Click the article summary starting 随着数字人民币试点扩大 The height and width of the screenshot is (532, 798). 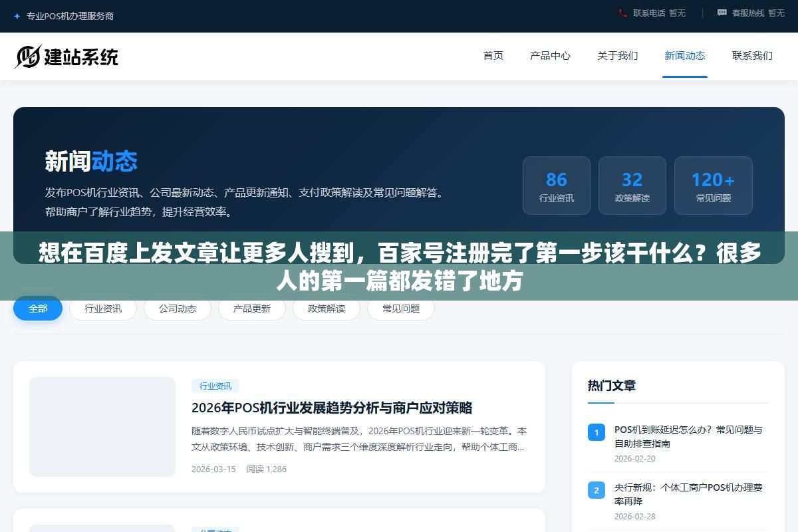point(359,439)
